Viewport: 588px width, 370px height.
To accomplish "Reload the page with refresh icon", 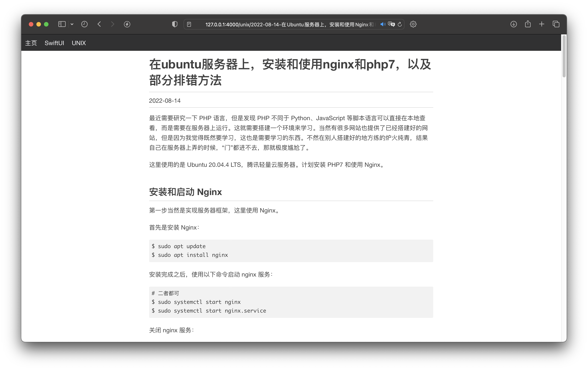I will (x=400, y=24).
